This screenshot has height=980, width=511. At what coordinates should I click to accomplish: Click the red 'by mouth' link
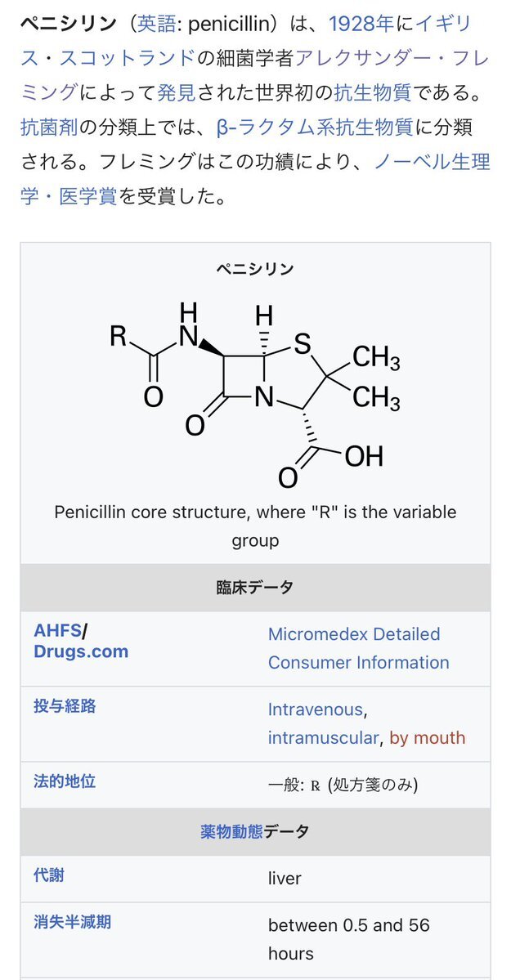[427, 737]
